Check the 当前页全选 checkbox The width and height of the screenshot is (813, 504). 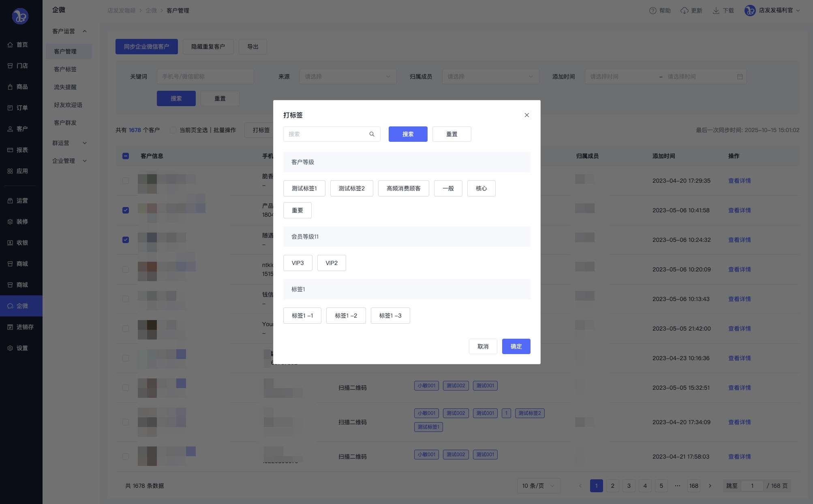click(x=173, y=130)
